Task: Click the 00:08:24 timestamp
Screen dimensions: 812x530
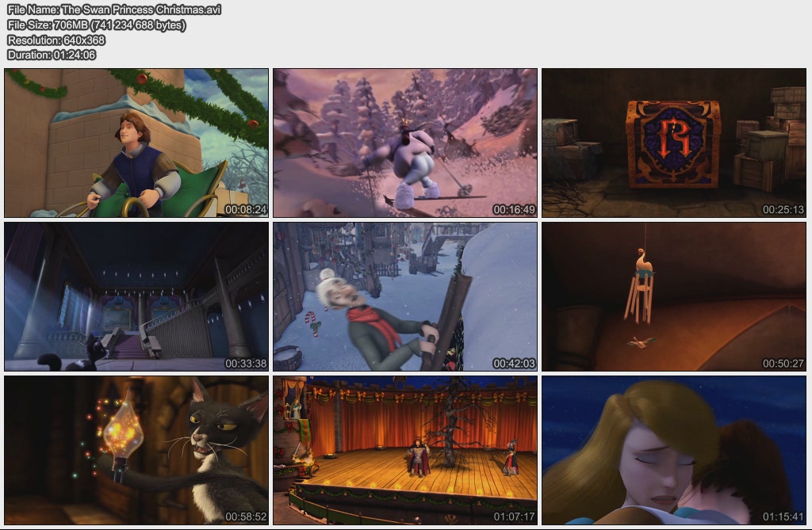Action: [246, 210]
